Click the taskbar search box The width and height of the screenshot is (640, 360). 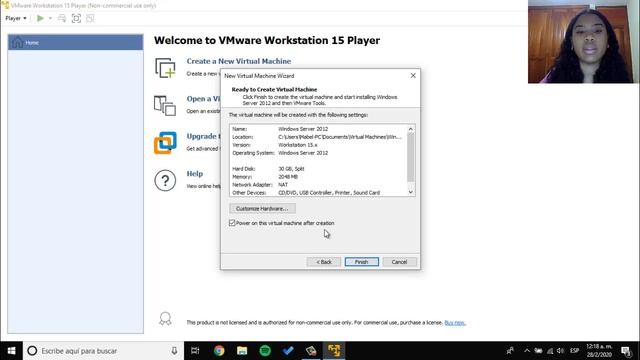pyautogui.click(x=103, y=351)
